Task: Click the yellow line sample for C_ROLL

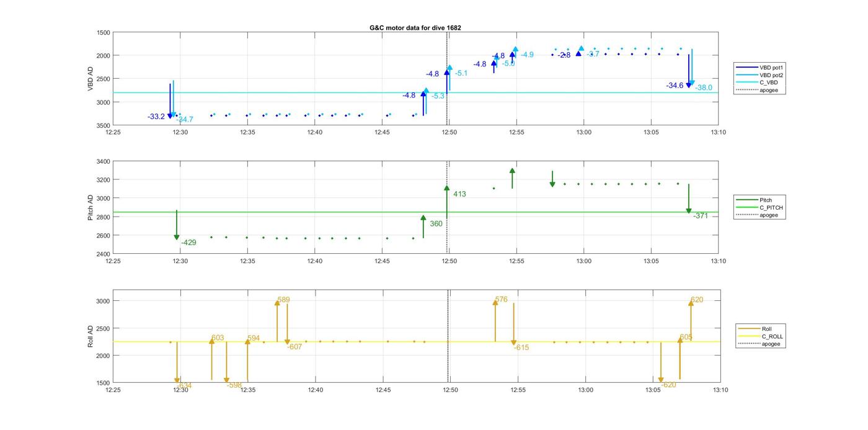Action: tap(749, 336)
